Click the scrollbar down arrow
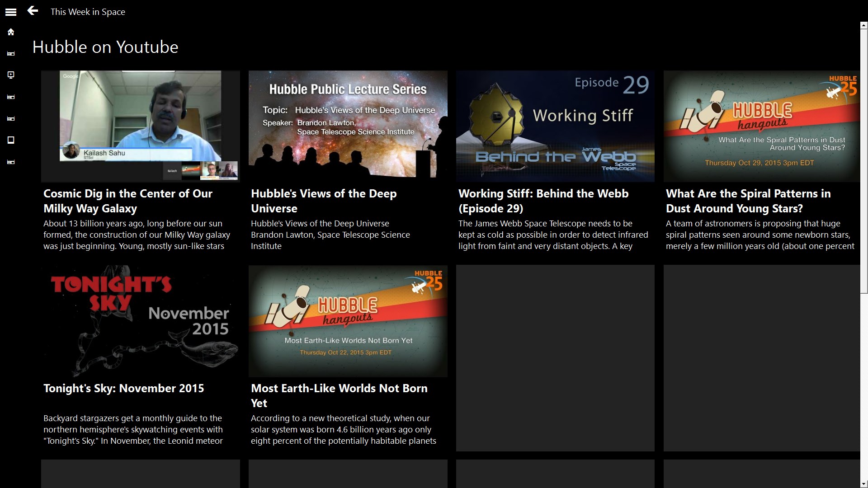The height and width of the screenshot is (488, 868). point(863,484)
